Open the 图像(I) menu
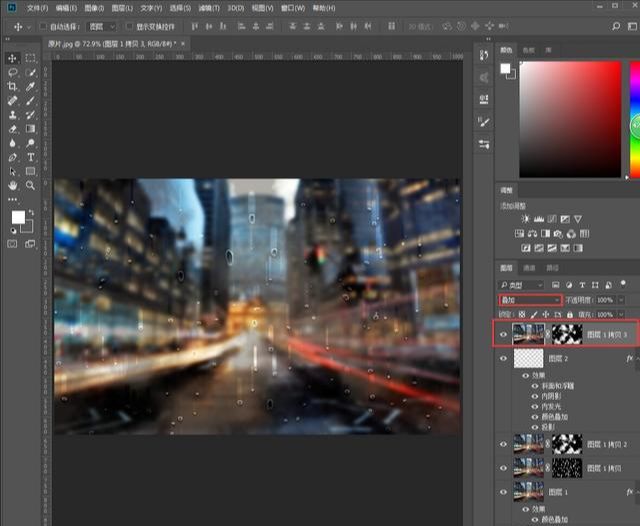640x526 pixels. coord(94,8)
